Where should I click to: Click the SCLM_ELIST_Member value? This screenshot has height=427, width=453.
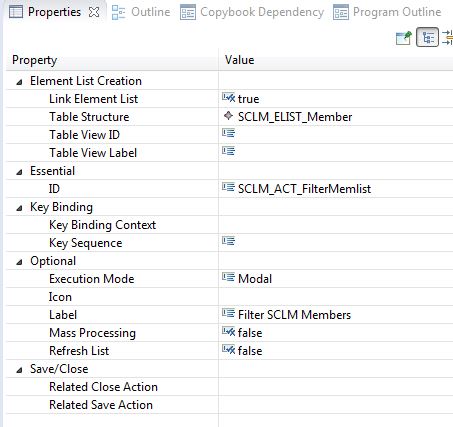[295, 117]
